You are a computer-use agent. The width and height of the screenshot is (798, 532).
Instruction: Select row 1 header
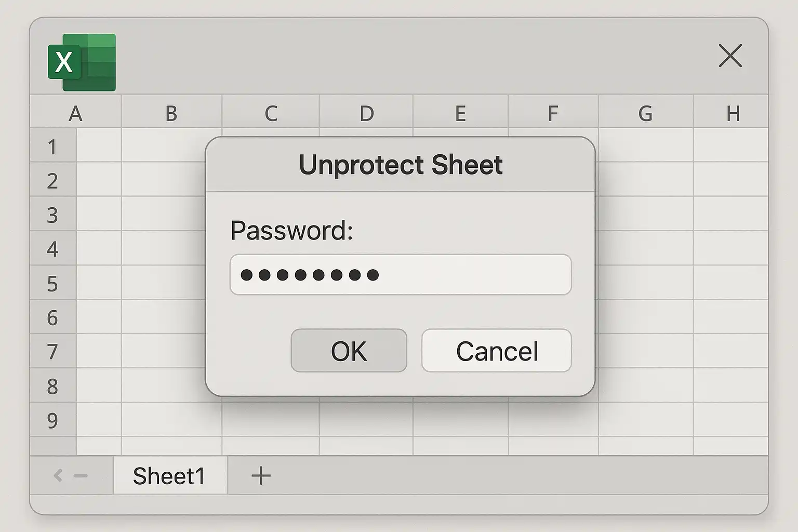(53, 145)
